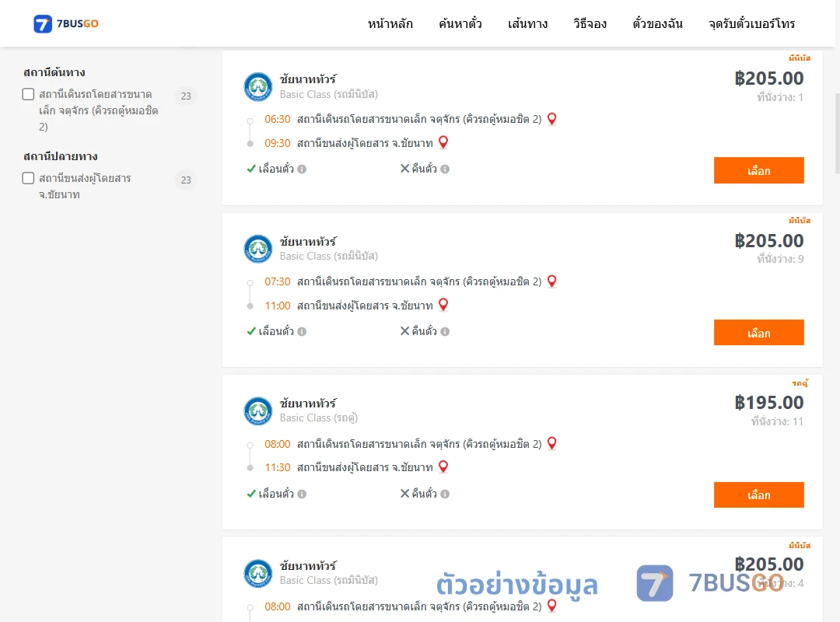Click คืนตั๋ว info icon on 08:00 รถตู้ trip
This screenshot has height=622, width=840.
point(445,494)
